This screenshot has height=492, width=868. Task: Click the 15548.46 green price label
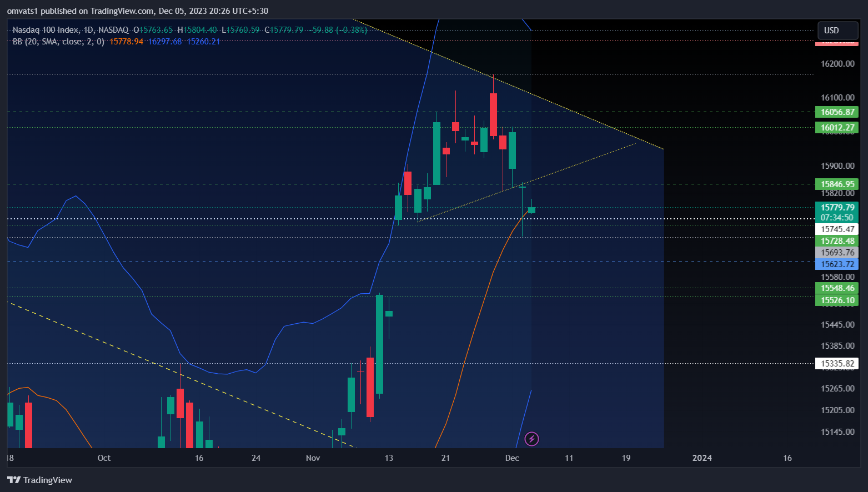tap(837, 288)
